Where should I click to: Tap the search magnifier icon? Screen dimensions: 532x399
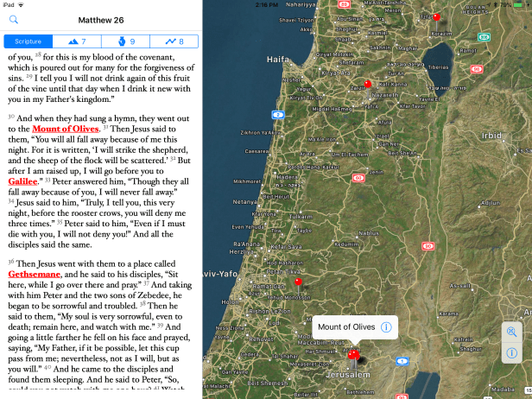13,18
